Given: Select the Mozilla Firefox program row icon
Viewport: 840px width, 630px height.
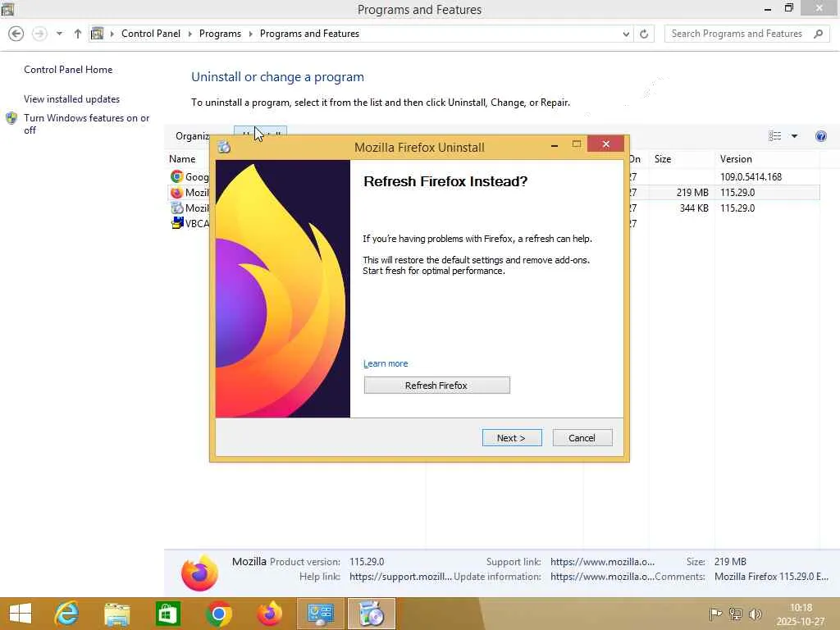Looking at the screenshot, I should click(177, 192).
